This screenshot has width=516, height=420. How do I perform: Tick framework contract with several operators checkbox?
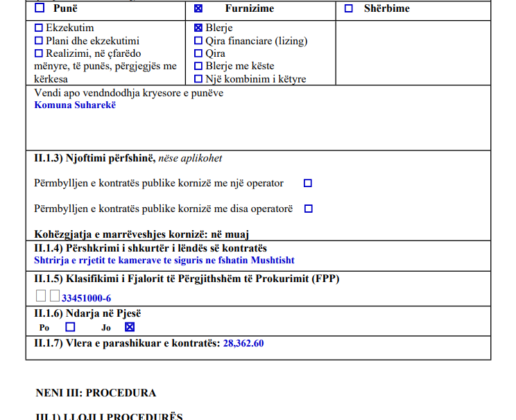309,209
